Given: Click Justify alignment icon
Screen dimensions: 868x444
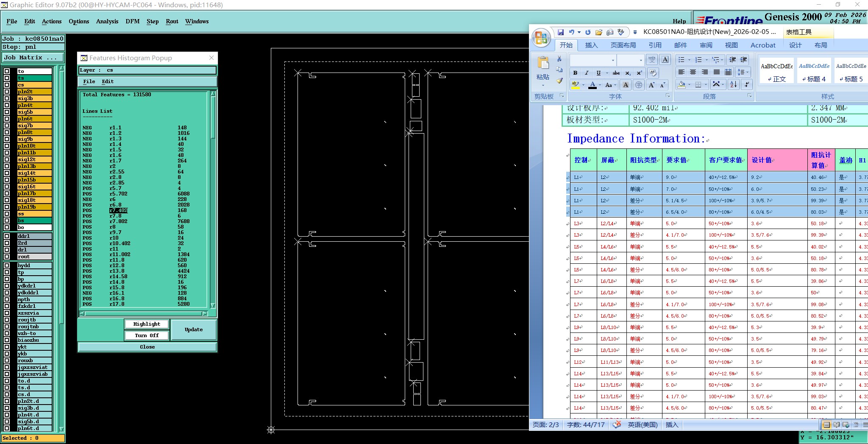Looking at the screenshot, I should [x=716, y=72].
